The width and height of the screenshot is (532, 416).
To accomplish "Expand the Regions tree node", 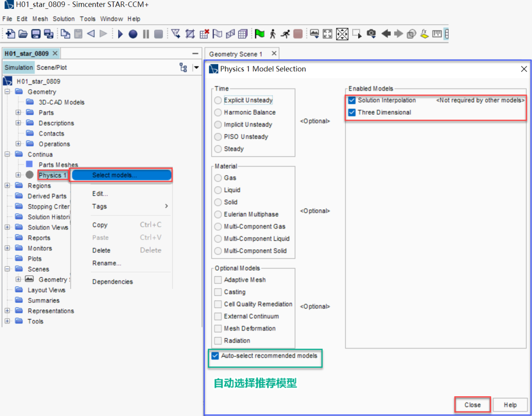I will [7, 186].
